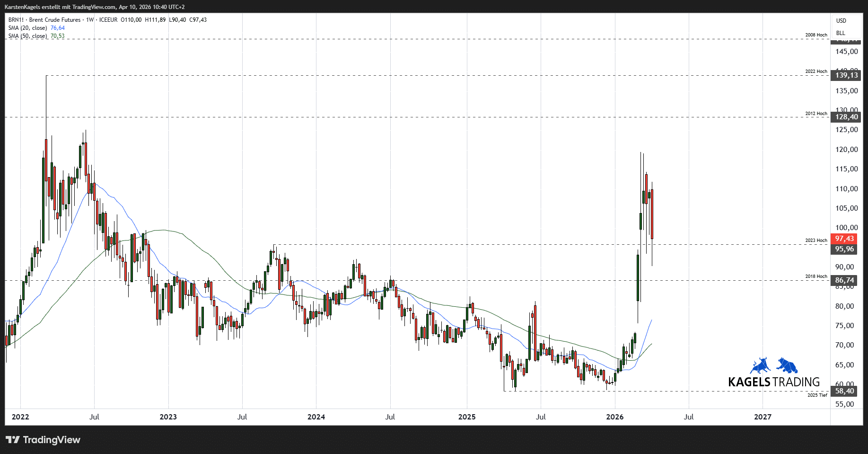Select the SMA (50, close) indicator legend
The height and width of the screenshot is (454, 868).
pyautogui.click(x=28, y=36)
